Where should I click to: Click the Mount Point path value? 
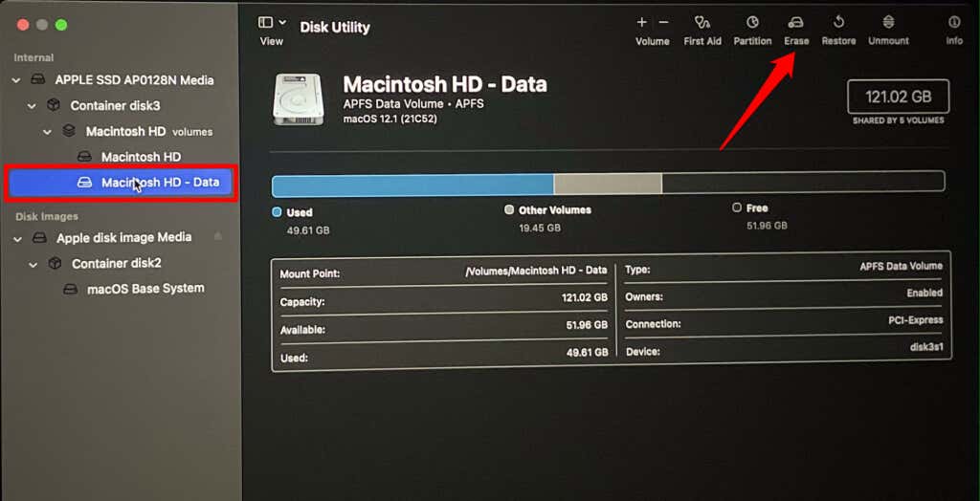pyautogui.click(x=536, y=271)
